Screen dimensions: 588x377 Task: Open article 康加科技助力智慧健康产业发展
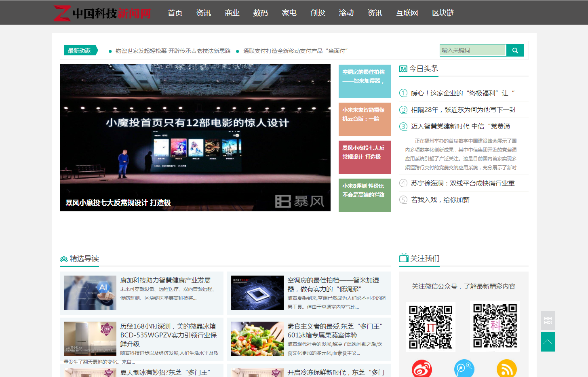point(165,280)
